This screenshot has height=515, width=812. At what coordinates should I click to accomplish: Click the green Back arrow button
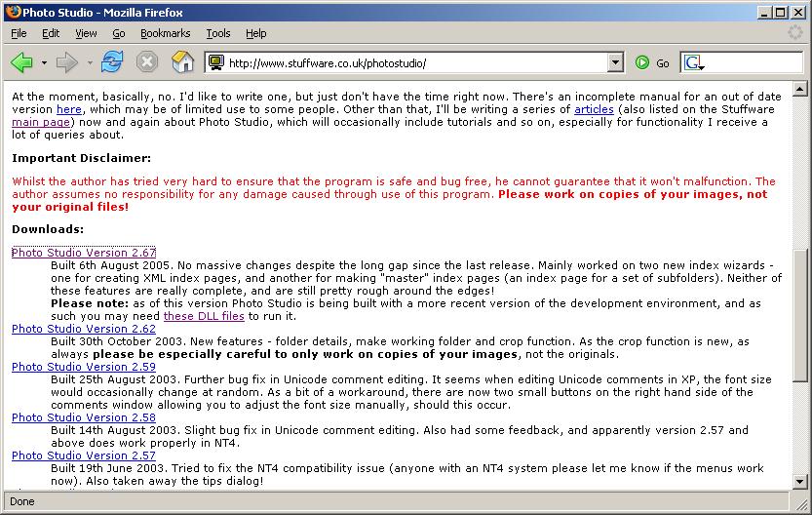pyautogui.click(x=21, y=63)
